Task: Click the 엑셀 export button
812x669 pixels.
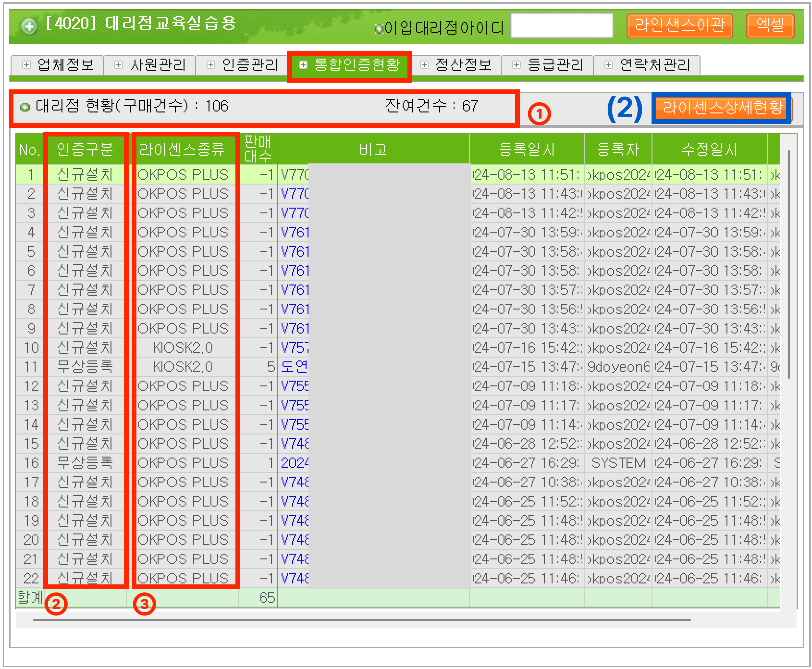Action: tap(770, 25)
